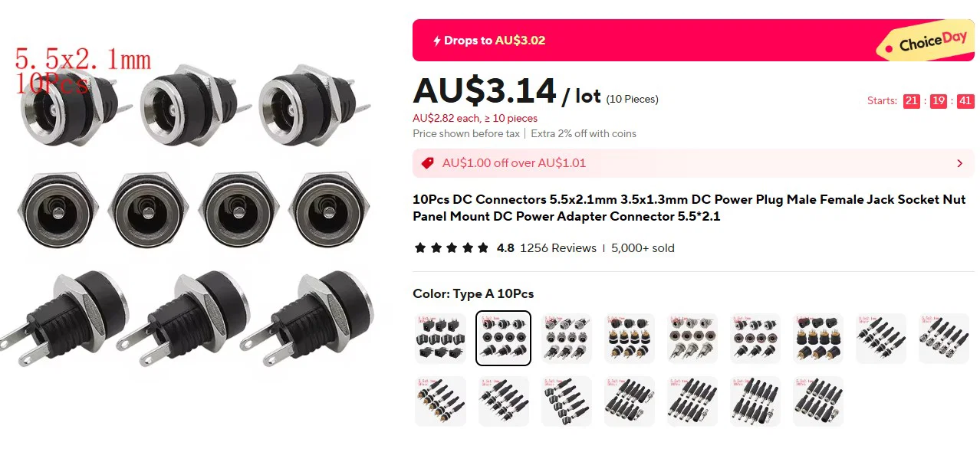
Task: Pick the last variant in the second row
Action: click(x=817, y=401)
